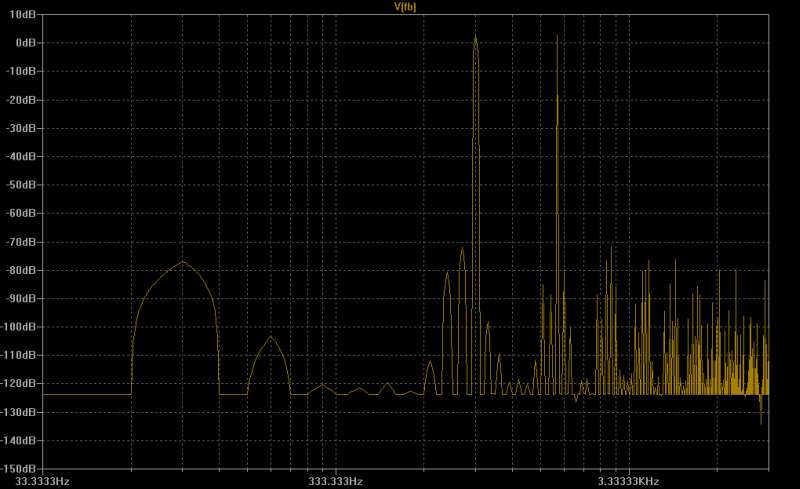This screenshot has height=489, width=800.
Task: Click the V(fb) trace label
Action: [405, 7]
